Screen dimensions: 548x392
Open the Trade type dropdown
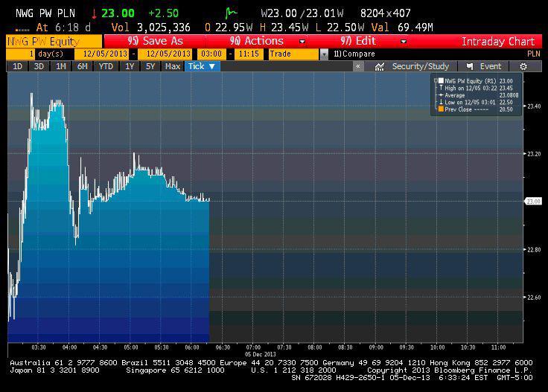324,54
